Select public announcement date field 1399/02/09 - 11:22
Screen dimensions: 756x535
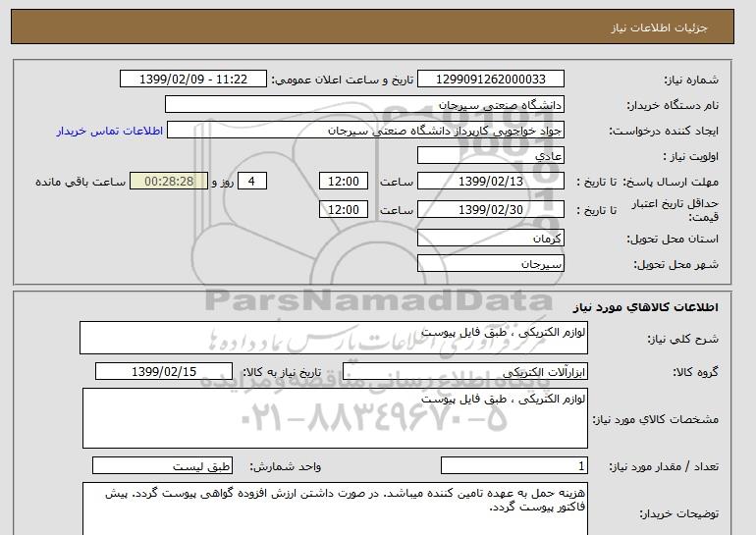tap(192, 80)
